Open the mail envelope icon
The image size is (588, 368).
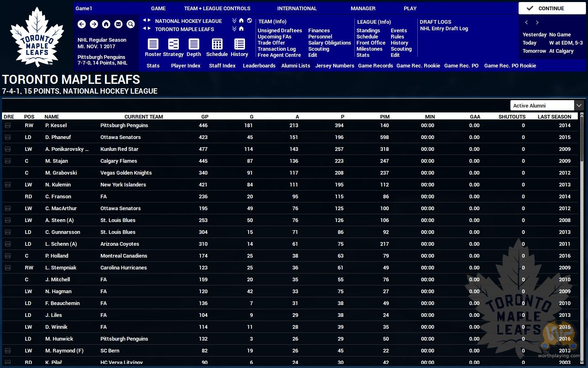pyautogui.click(x=118, y=24)
